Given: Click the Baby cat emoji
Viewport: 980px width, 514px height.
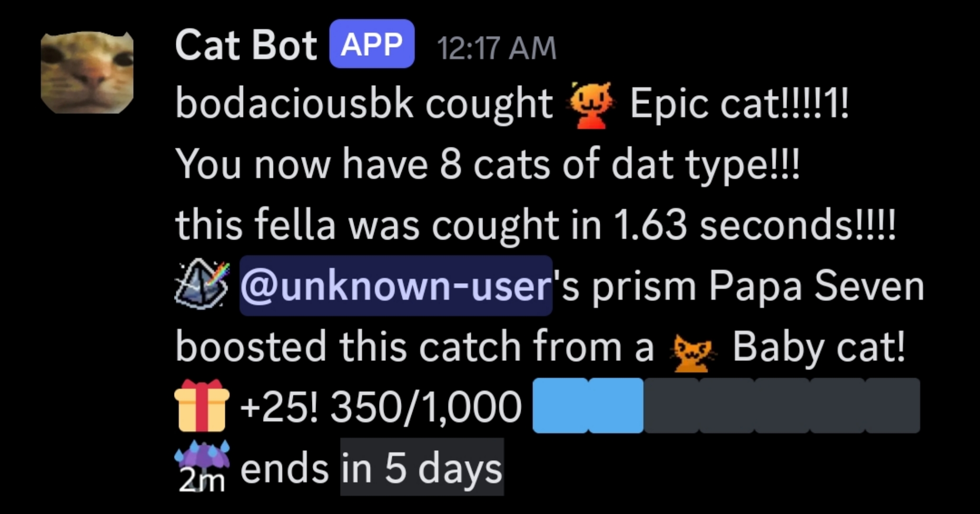Looking at the screenshot, I should click(691, 350).
